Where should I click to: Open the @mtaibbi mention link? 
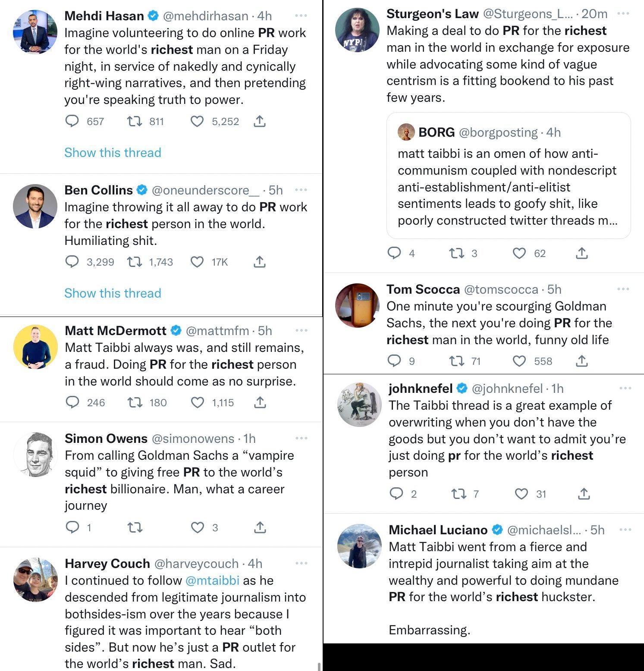click(212, 580)
